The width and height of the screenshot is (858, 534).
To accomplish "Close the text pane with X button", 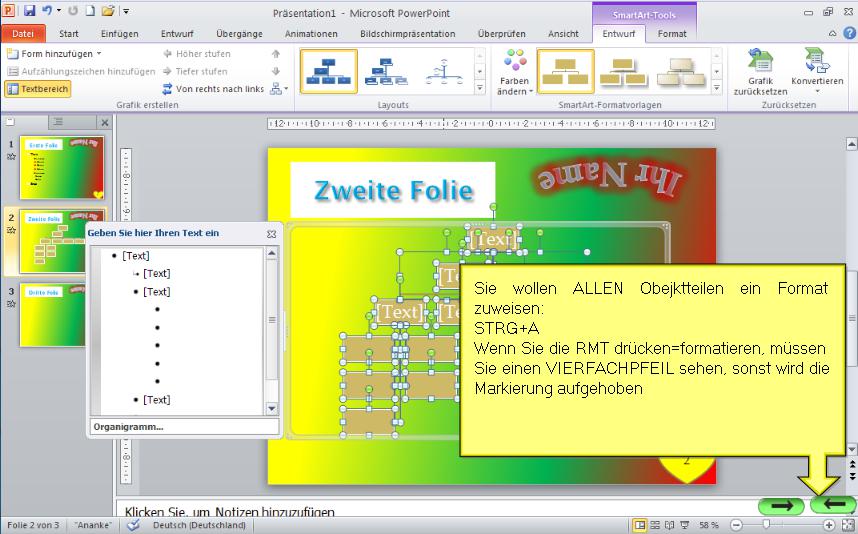I will 271,233.
